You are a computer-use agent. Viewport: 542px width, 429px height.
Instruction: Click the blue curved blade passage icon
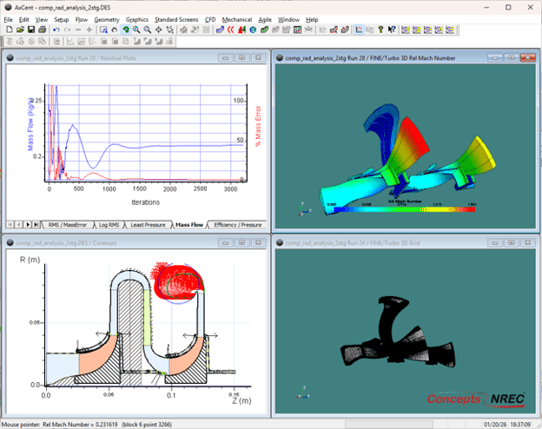coord(220,30)
